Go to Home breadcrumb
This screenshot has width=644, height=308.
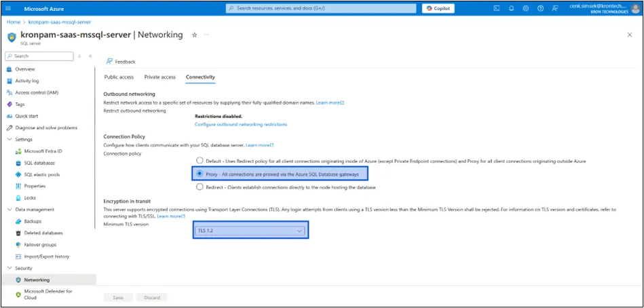coord(14,22)
